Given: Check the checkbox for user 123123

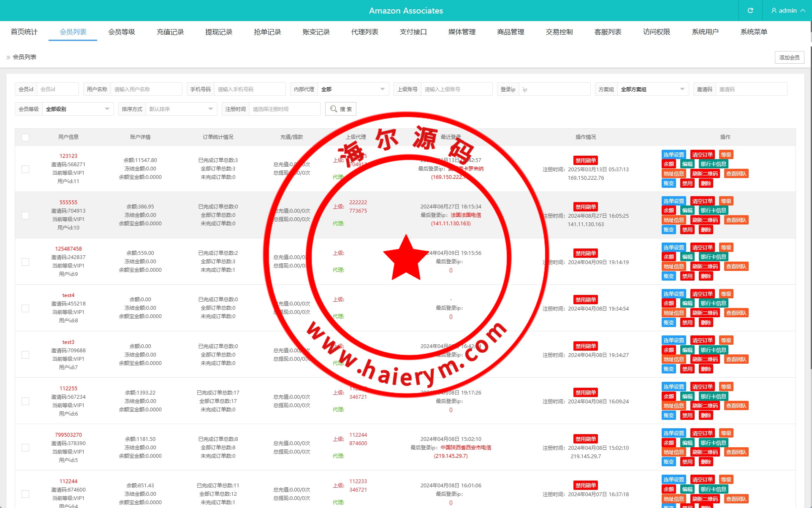Looking at the screenshot, I should 25,169.
